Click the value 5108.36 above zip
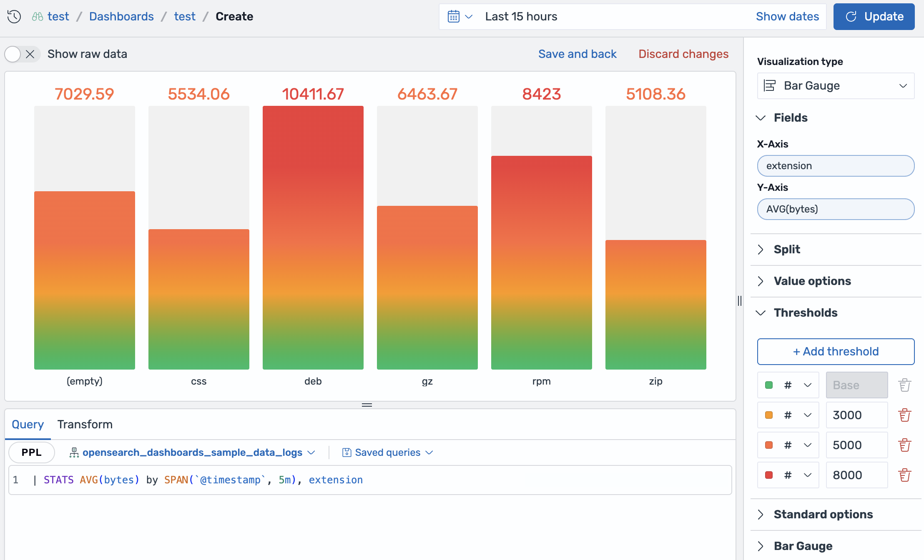This screenshot has height=560, width=924. [x=656, y=94]
